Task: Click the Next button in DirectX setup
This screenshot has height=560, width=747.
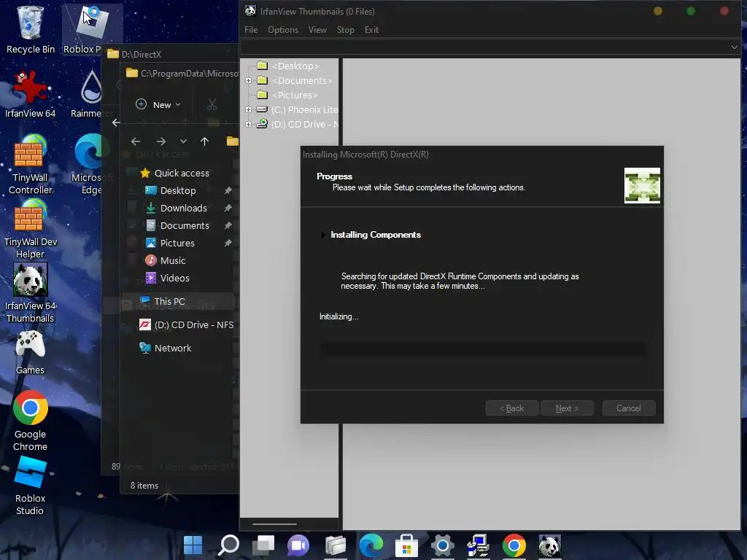Action: [567, 408]
